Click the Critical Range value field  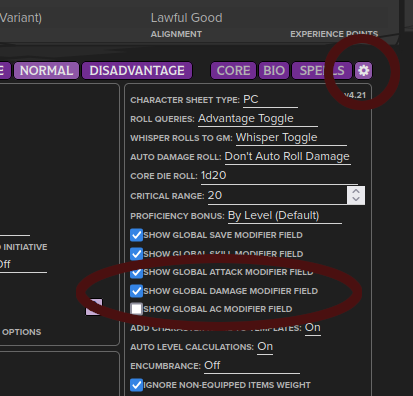277,196
